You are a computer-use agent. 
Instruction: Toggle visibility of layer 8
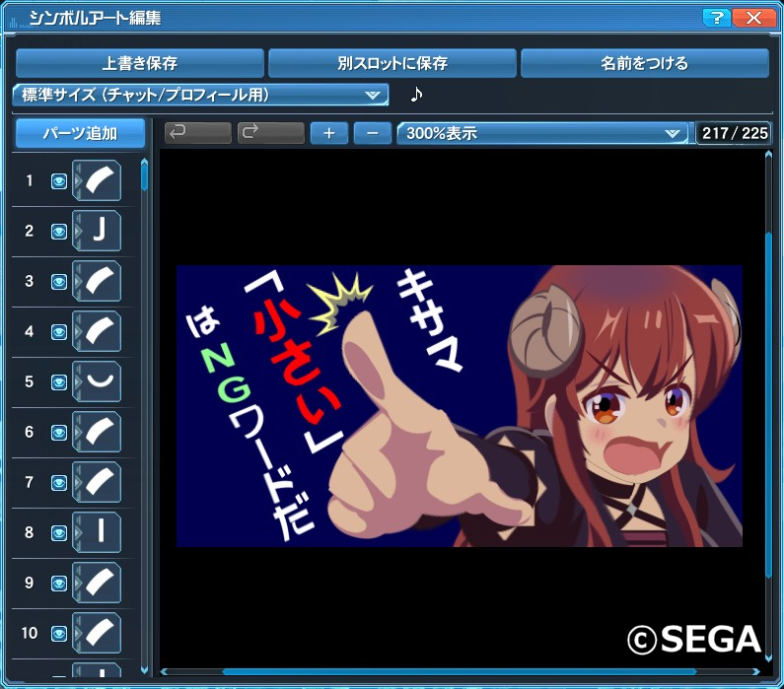click(x=59, y=532)
